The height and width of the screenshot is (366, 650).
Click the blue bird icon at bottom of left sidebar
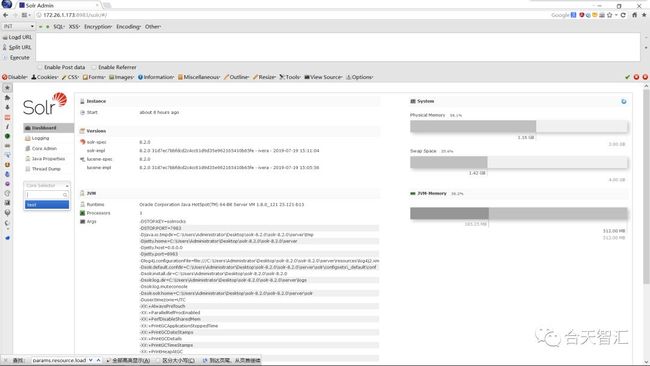(x=7, y=238)
